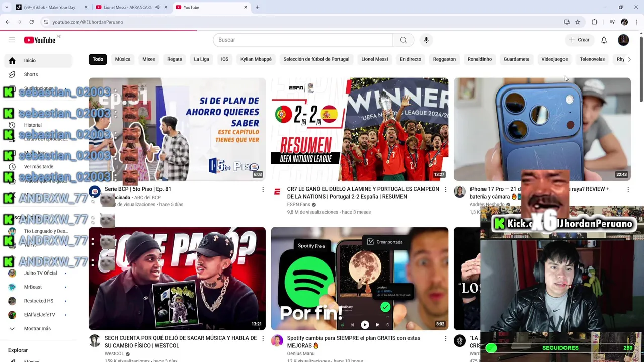Expand Mostrar más subscriptions

[x=38, y=328]
